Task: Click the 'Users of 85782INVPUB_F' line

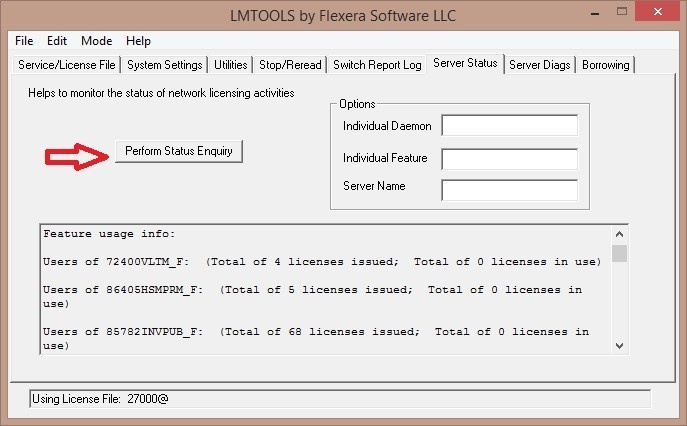Action: 316,338
